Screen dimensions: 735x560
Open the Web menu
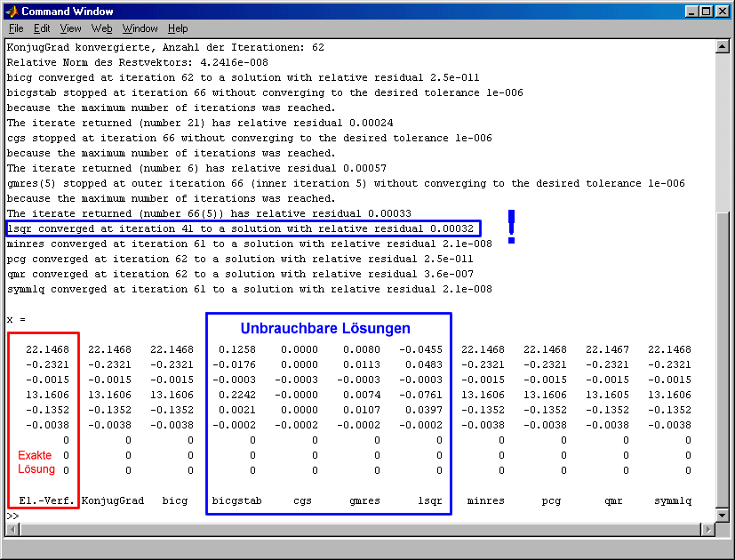pos(102,28)
